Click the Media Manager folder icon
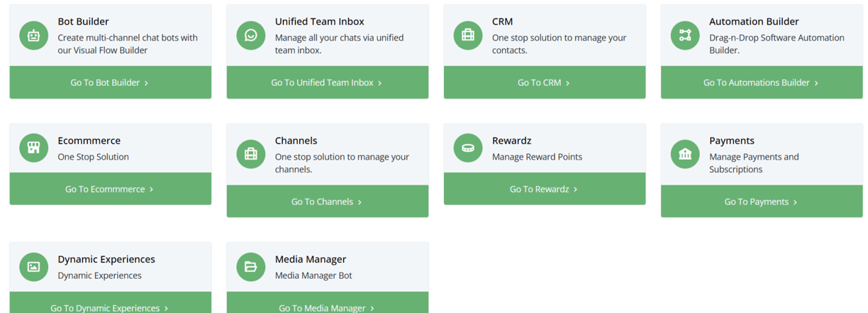 (x=250, y=267)
